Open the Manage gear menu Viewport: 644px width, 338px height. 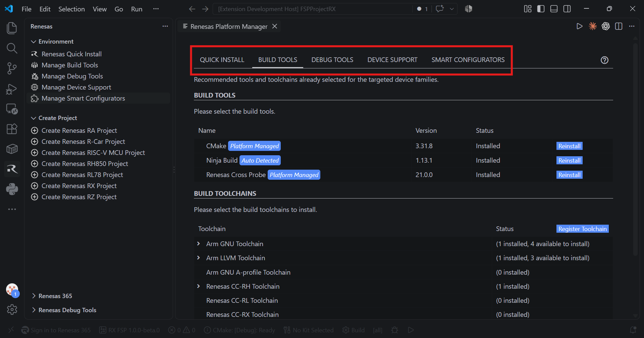click(x=12, y=309)
